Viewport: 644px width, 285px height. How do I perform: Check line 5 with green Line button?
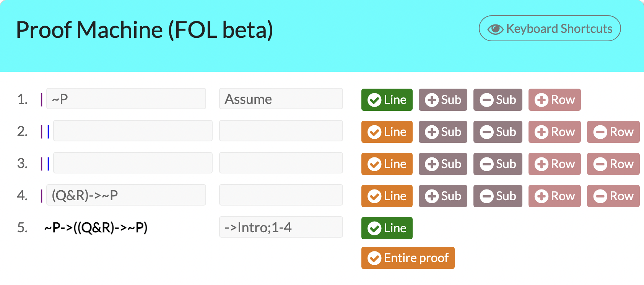[387, 228]
